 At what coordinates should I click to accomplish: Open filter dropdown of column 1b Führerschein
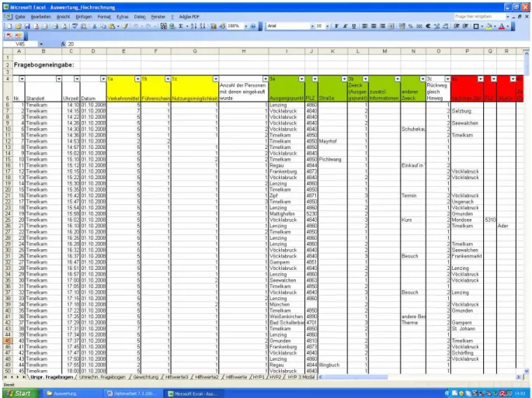pyautogui.click(x=168, y=79)
